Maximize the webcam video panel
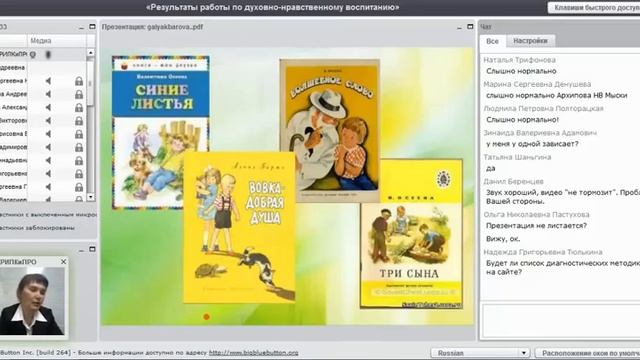This screenshot has width=640, height=360. (92, 249)
